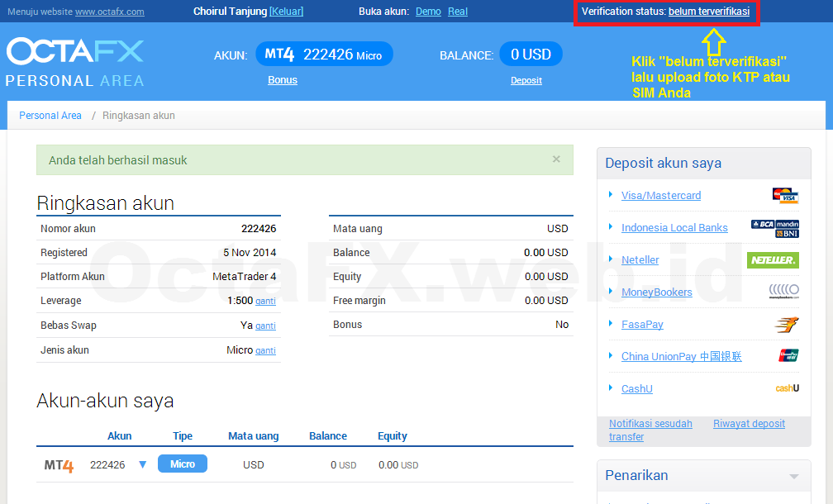Open the MT4 222426 Micro account selector
833x504 pixels.
tap(324, 55)
